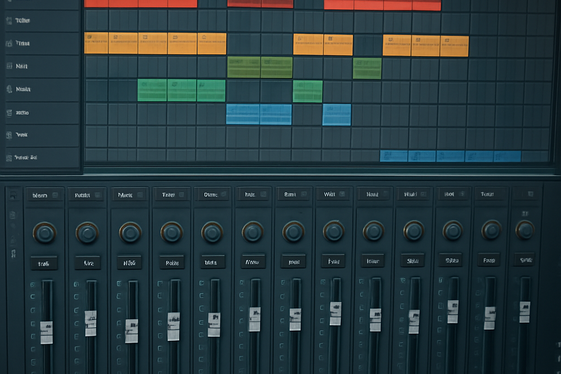The width and height of the screenshot is (561, 374).
Task: Click the icon beside the Mcala track
Action: coord(9,89)
